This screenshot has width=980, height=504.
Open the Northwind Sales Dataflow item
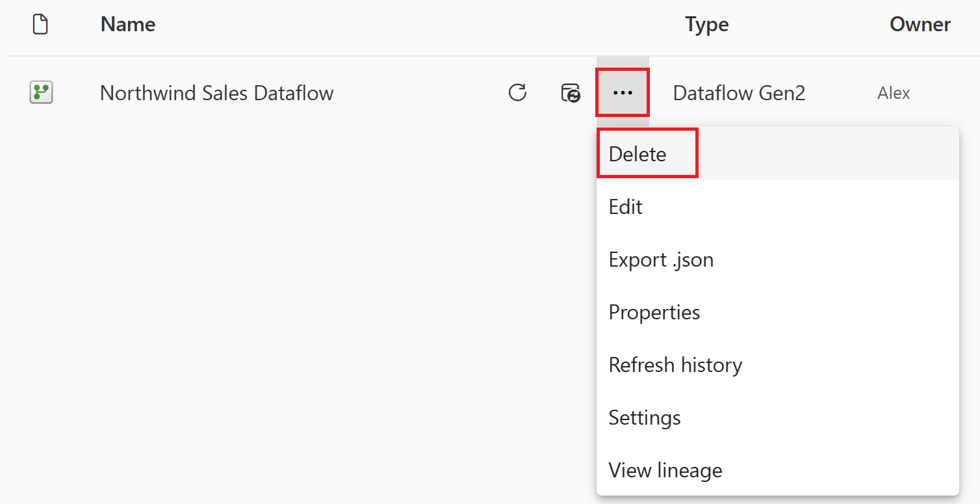[x=216, y=92]
